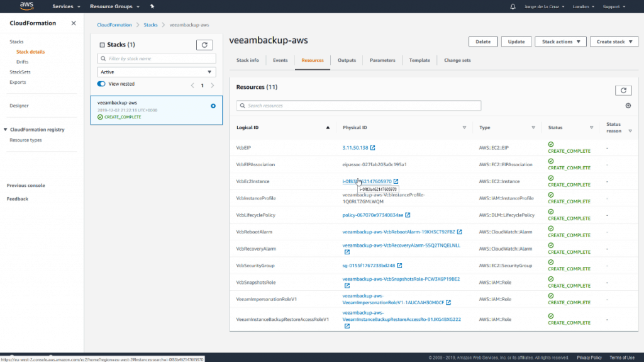Open Resource types in the sidebar
Screen dimensions: 644x362
point(25,140)
